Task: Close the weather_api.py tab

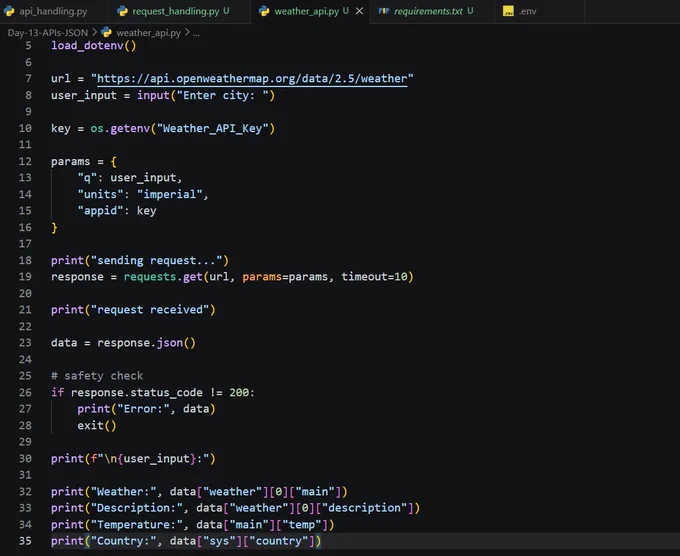Action: [360, 11]
